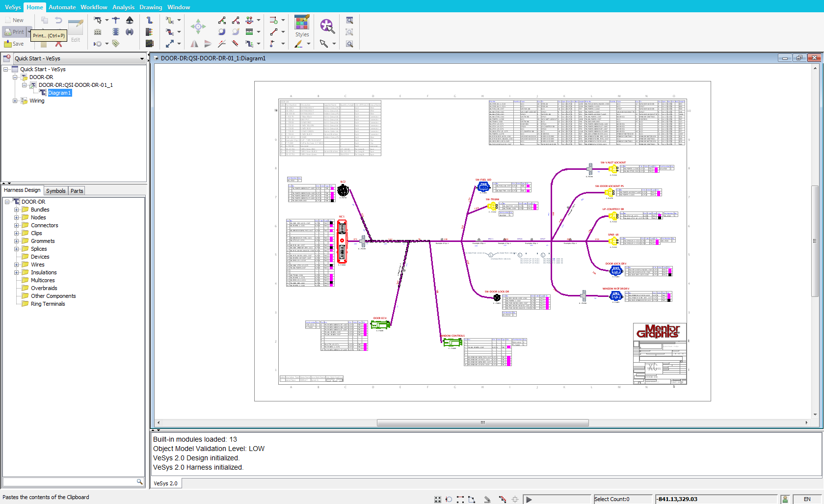Open the Quick Start - VeSys dropdown

(x=141, y=58)
